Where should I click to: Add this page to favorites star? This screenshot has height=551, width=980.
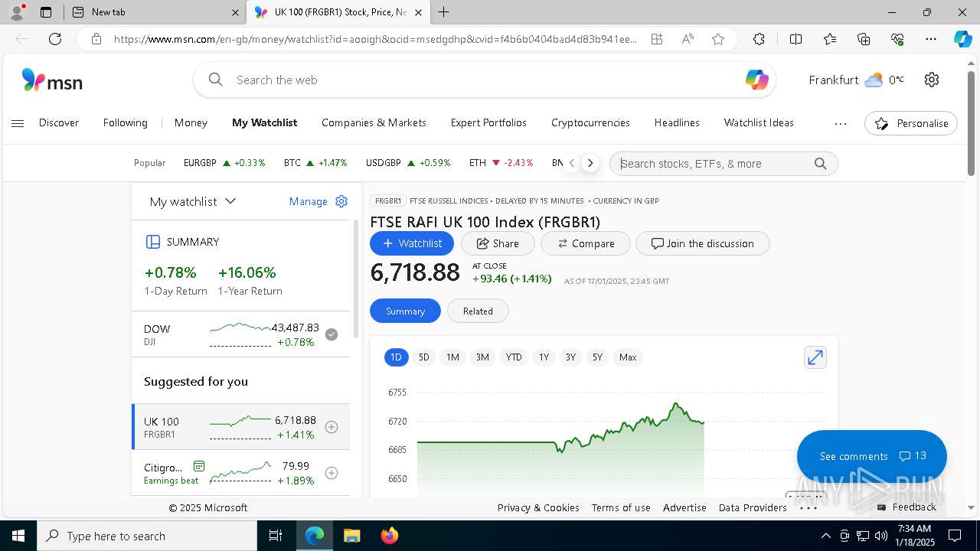717,39
